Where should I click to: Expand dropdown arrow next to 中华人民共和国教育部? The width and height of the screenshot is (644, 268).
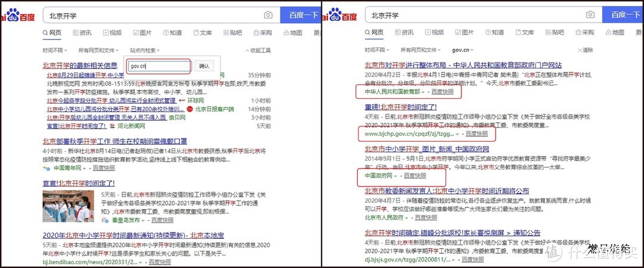coord(423,92)
